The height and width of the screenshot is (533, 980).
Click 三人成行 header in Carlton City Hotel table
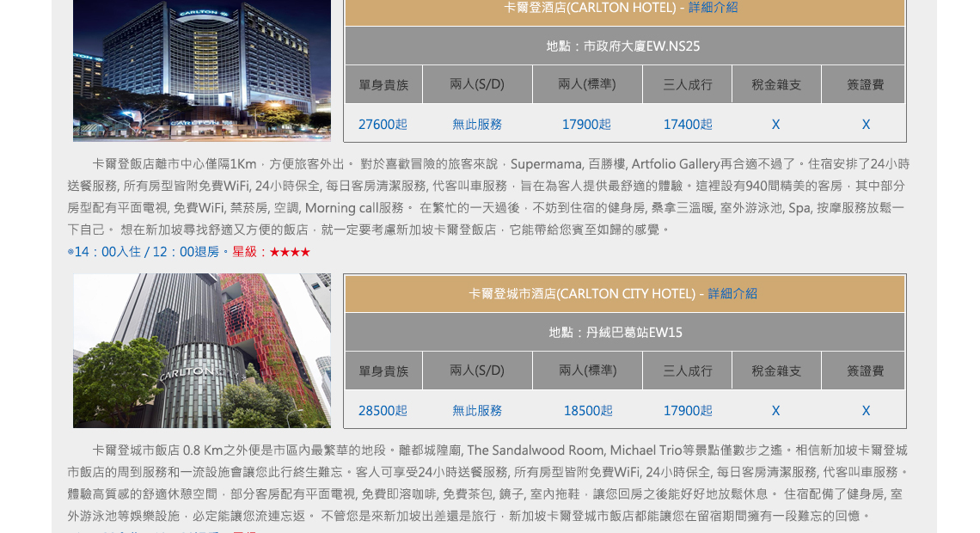coord(688,371)
